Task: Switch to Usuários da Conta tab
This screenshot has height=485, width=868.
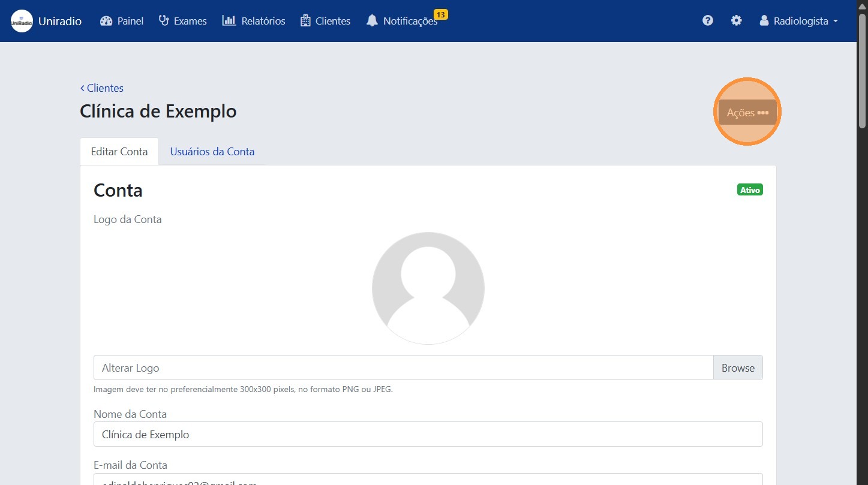Action: click(x=212, y=152)
